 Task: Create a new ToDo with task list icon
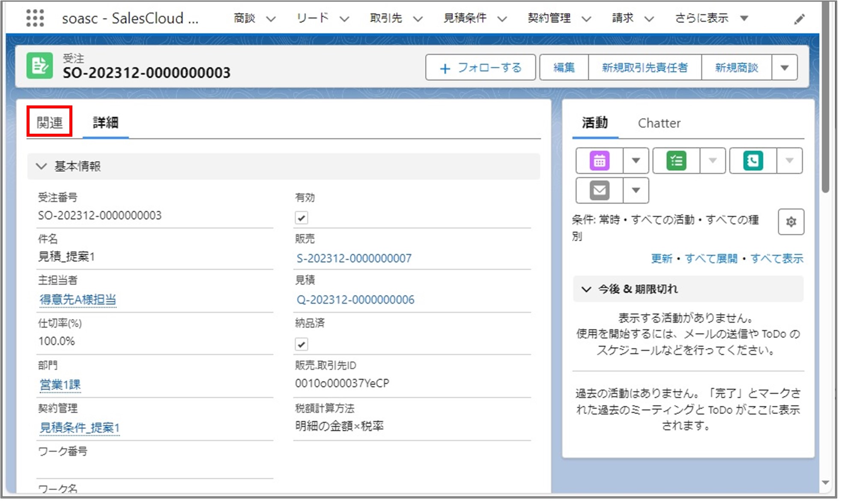[x=676, y=161]
